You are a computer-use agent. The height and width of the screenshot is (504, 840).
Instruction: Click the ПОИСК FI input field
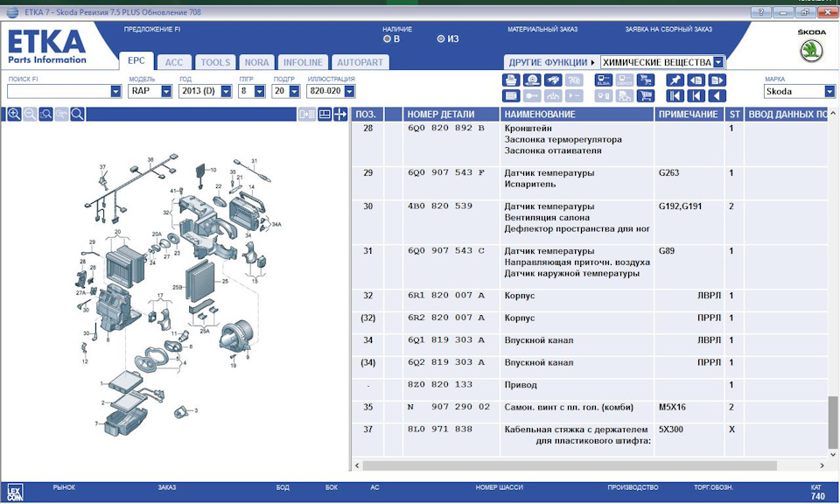(x=59, y=92)
